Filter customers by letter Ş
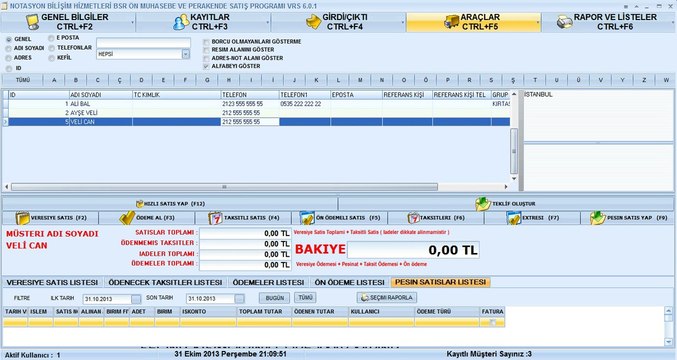The width and height of the screenshot is (677, 360). [x=513, y=80]
